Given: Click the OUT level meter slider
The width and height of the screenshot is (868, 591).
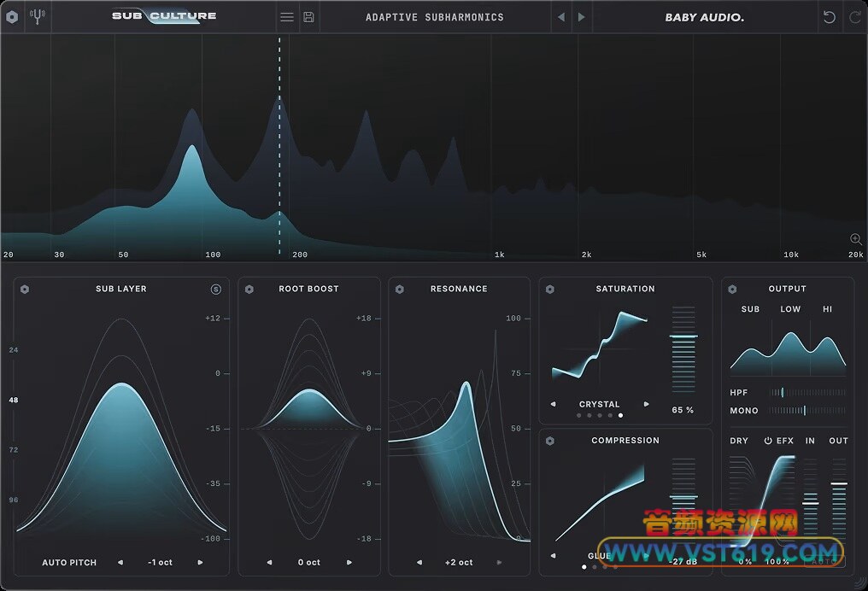Looking at the screenshot, I should click(839, 500).
